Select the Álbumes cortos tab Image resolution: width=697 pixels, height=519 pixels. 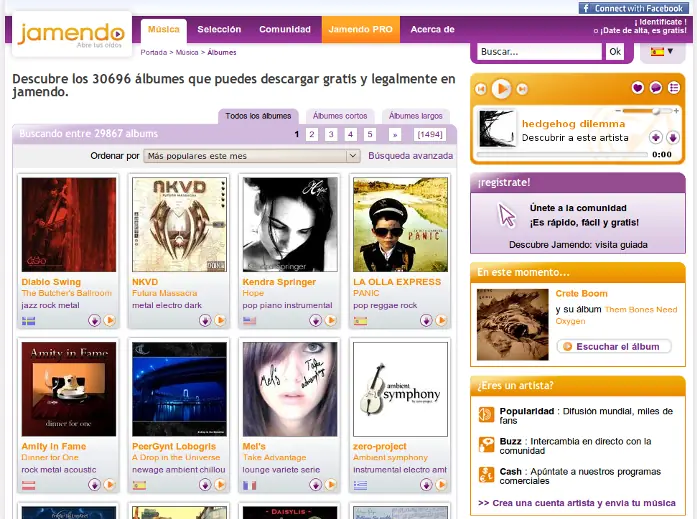coord(340,116)
